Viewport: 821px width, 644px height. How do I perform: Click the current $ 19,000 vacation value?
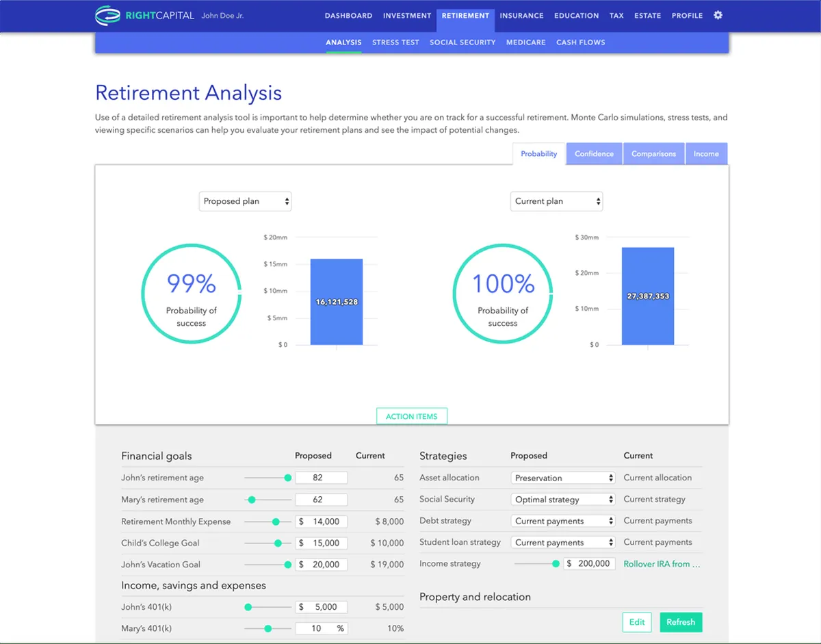(x=389, y=565)
